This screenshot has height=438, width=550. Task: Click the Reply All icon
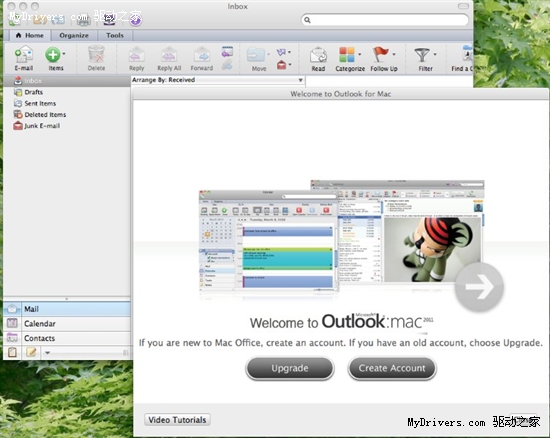point(169,55)
